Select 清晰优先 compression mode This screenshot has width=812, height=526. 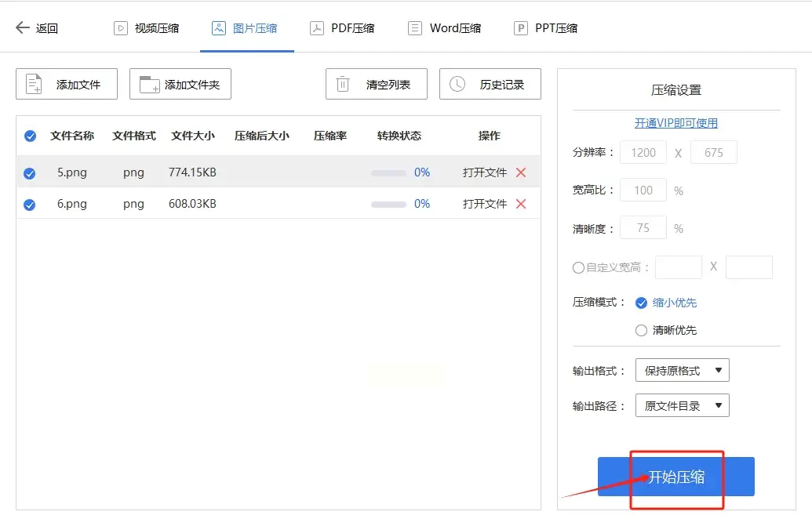tap(641, 330)
